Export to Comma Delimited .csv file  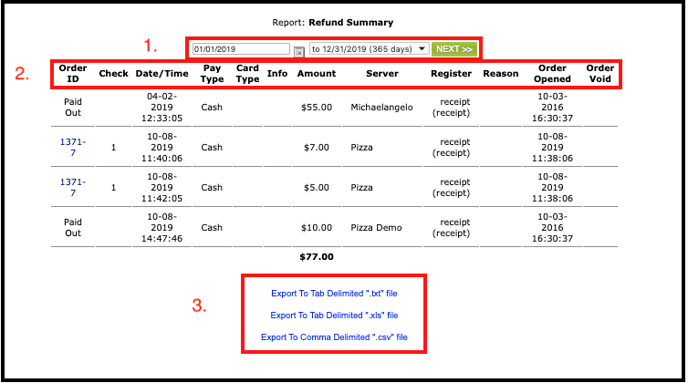(334, 337)
